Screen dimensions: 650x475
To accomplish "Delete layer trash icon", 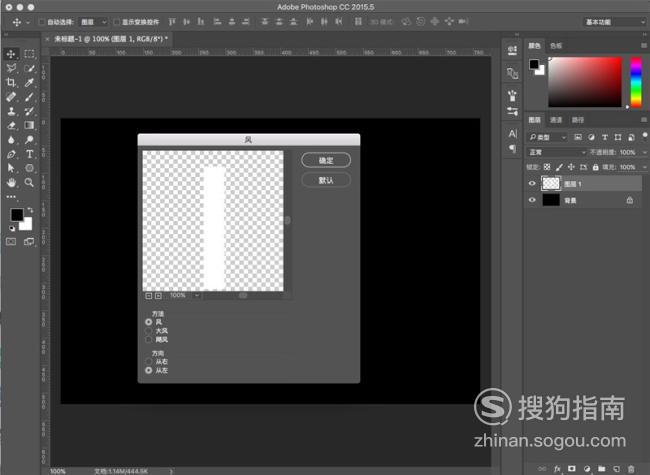I will [x=631, y=469].
